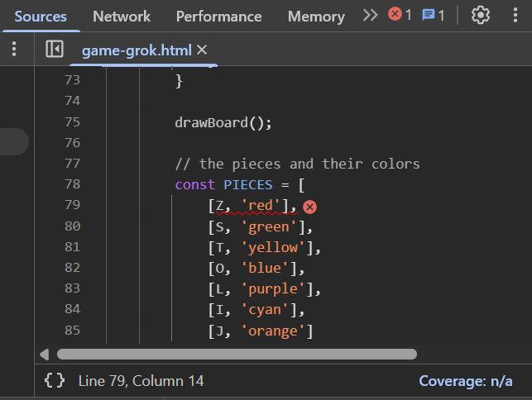Open the customize DevTools kebab menu

click(x=515, y=15)
